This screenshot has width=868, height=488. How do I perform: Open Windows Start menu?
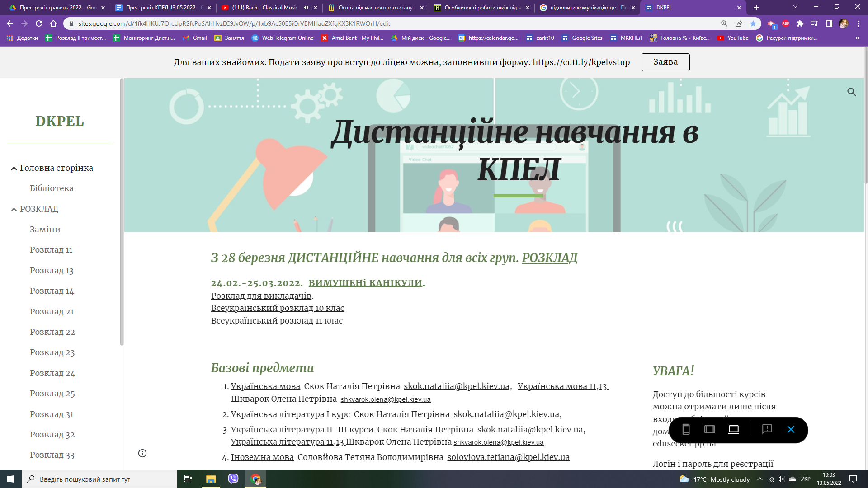click(x=11, y=479)
